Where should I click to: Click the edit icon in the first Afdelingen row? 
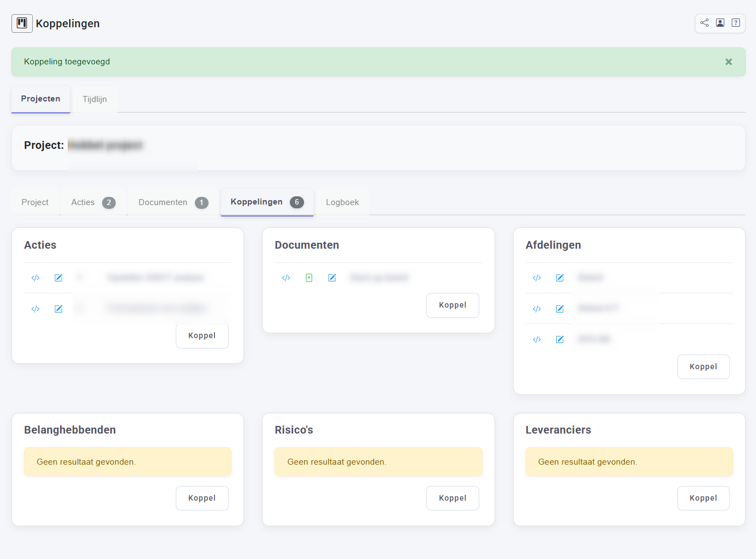tap(560, 278)
